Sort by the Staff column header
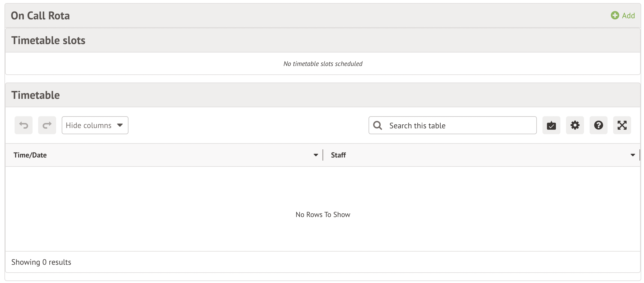644x283 pixels. point(338,155)
